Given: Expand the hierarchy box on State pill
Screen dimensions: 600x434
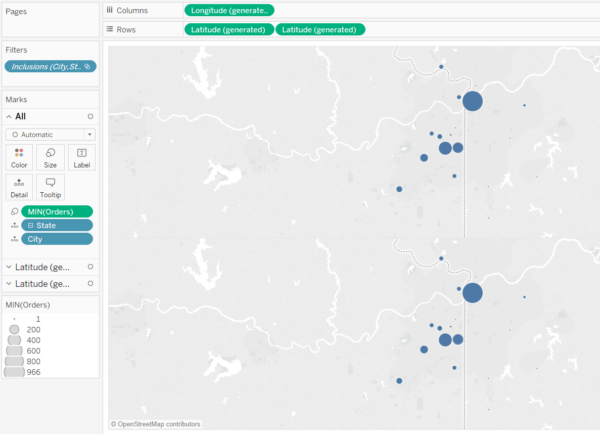Looking at the screenshot, I should 31,225.
